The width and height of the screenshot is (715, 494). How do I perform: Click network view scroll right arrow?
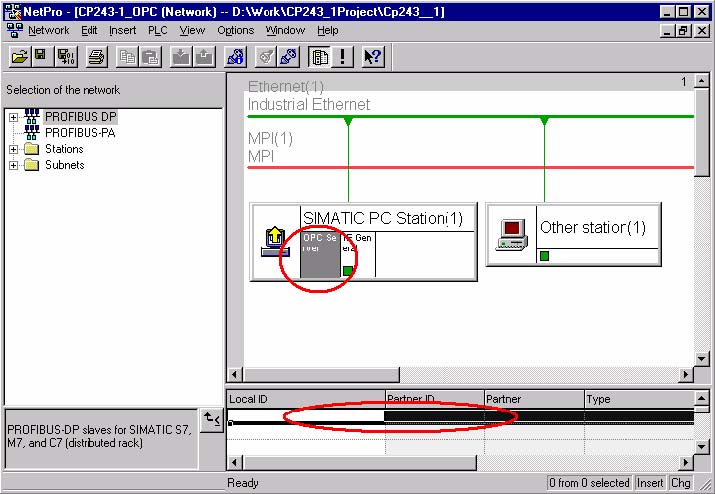point(686,374)
